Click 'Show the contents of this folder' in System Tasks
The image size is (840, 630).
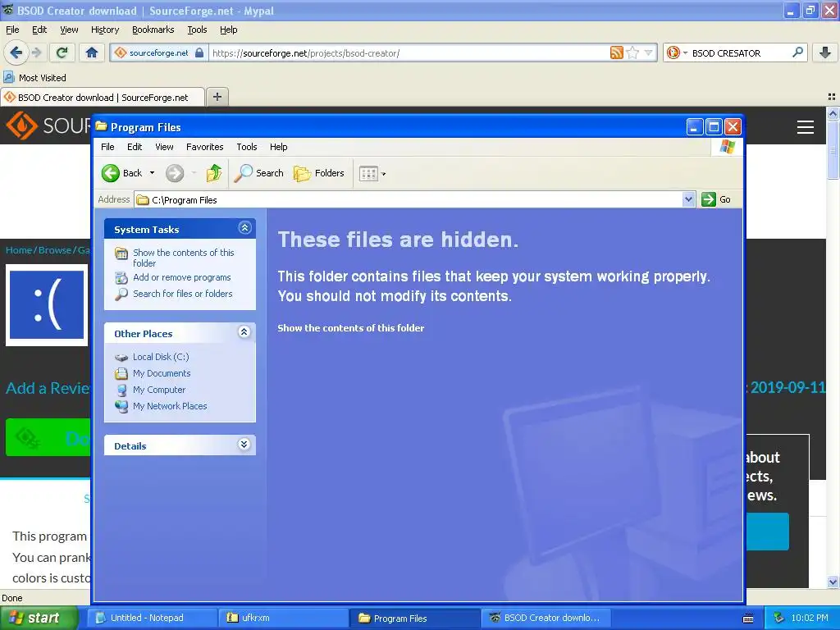pyautogui.click(x=184, y=258)
